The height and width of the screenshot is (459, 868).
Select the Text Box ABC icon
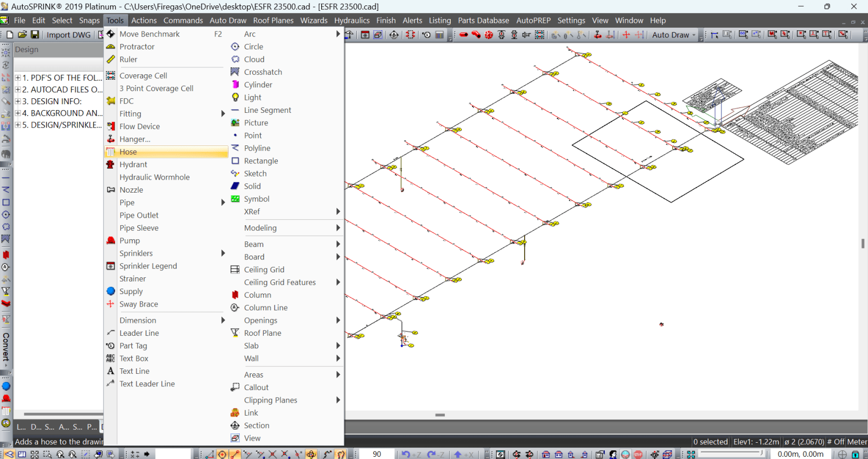coord(111,358)
